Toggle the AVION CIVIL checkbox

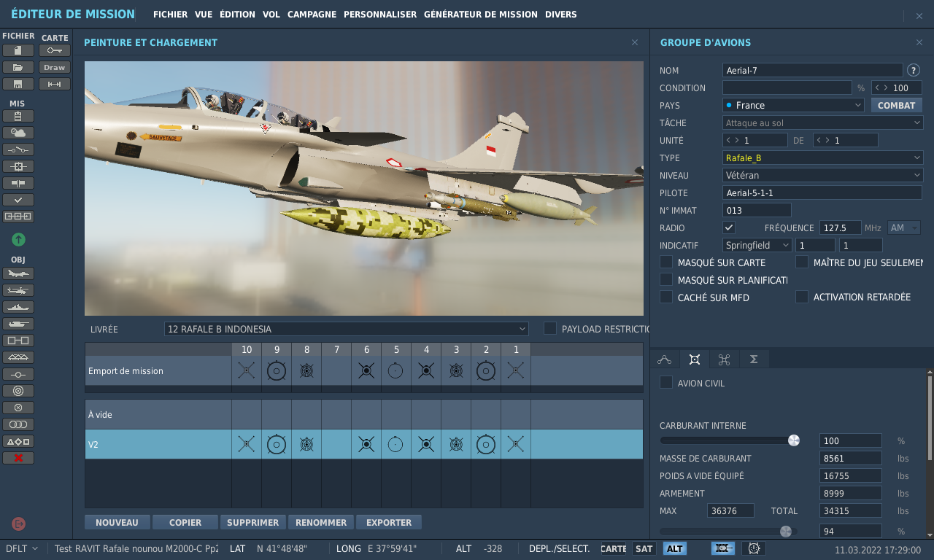pyautogui.click(x=666, y=383)
